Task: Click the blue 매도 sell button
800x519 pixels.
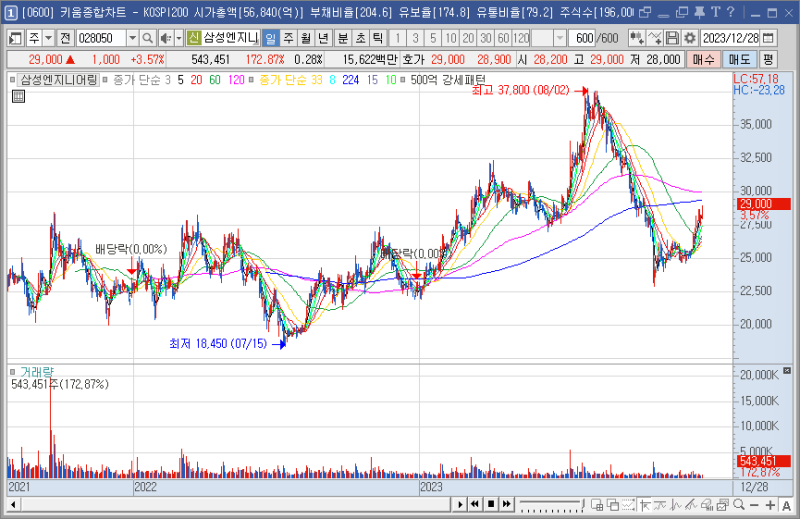Action: 739,60
